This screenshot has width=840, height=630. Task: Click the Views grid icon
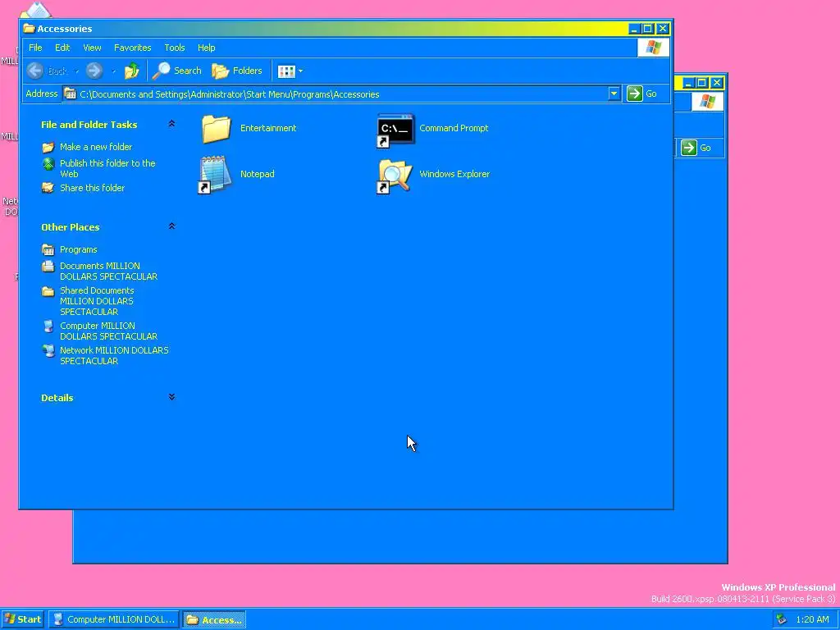[x=286, y=71]
